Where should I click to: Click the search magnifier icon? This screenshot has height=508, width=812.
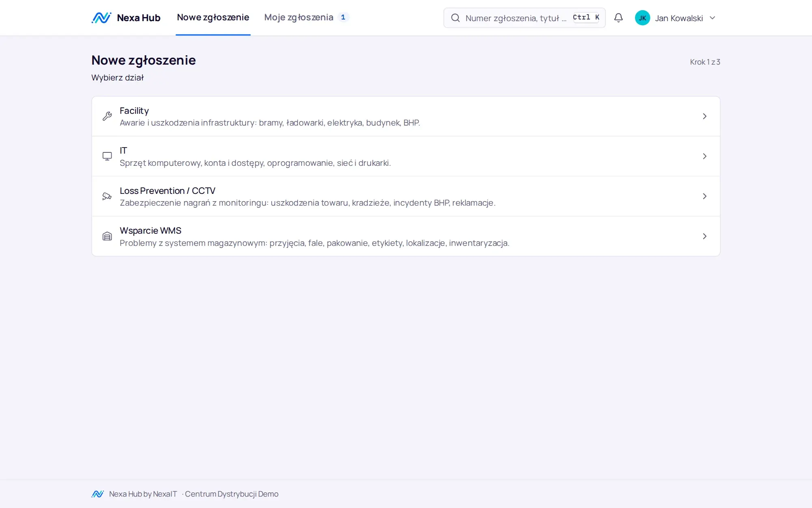tap(456, 18)
